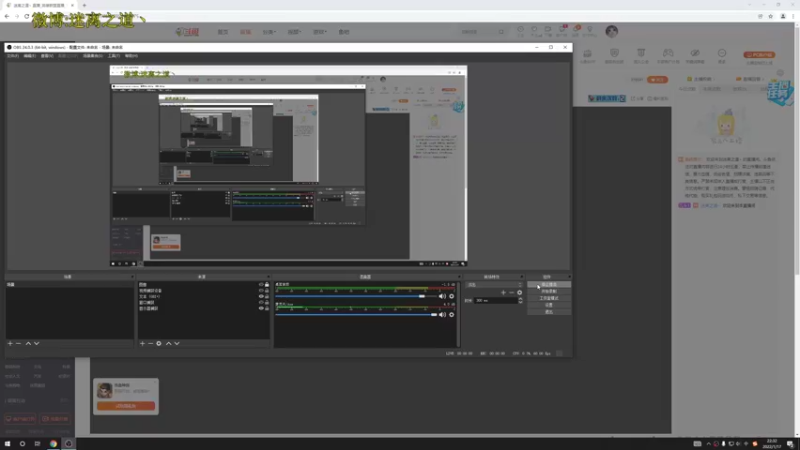Open Settings from OBS controls
The height and width of the screenshot is (450, 800).
click(549, 305)
